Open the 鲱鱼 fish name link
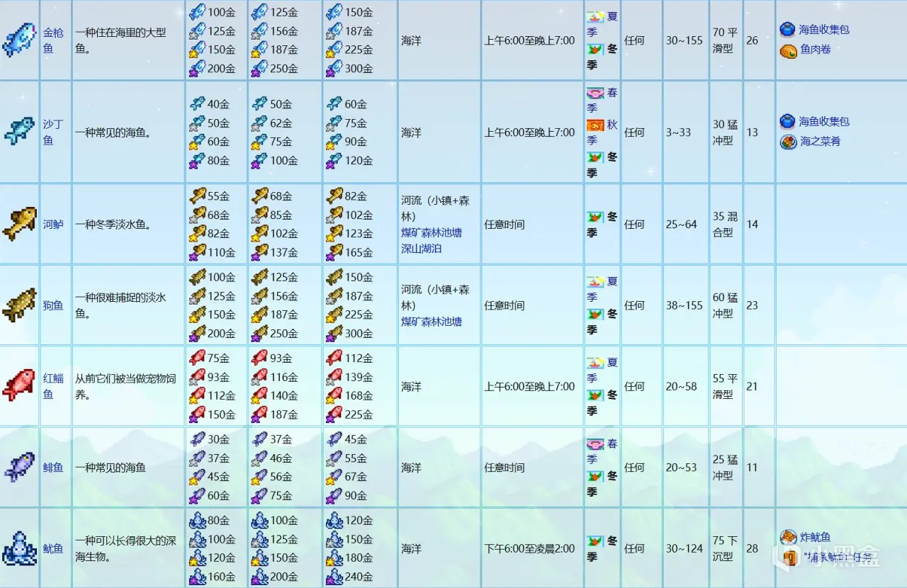This screenshot has width=907, height=588. click(x=53, y=468)
